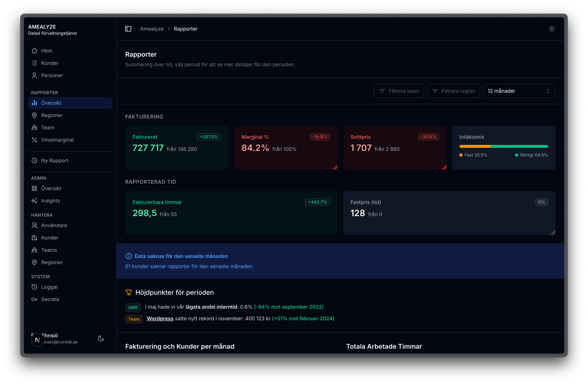Open Regioner under Rapporter section
The width and height of the screenshot is (588, 384).
point(52,115)
